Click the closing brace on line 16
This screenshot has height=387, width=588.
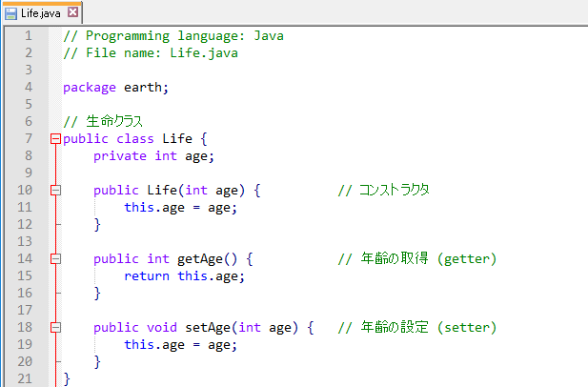pos(97,294)
